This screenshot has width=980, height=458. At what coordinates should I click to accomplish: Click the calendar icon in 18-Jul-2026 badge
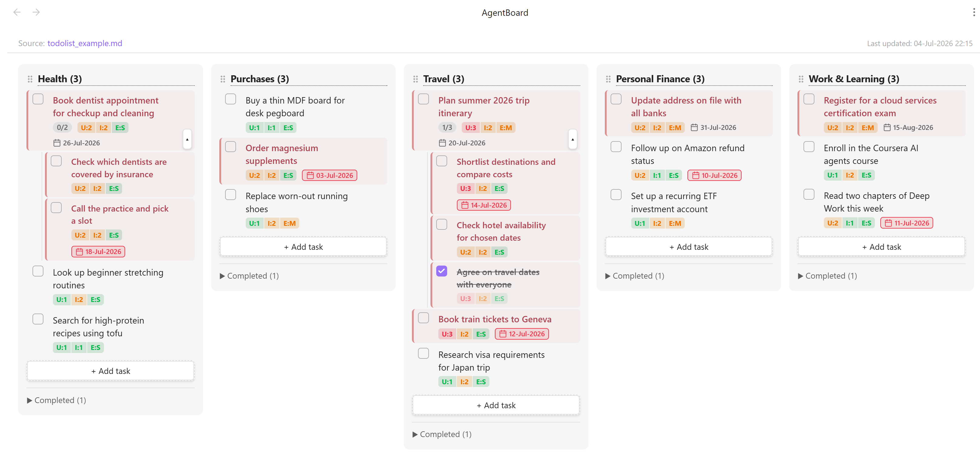[x=79, y=252]
